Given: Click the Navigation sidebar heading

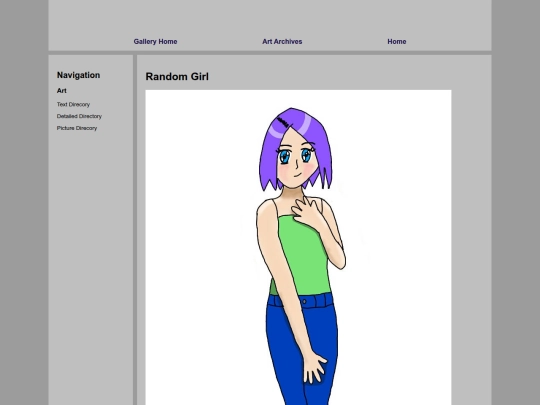Looking at the screenshot, I should (x=79, y=75).
